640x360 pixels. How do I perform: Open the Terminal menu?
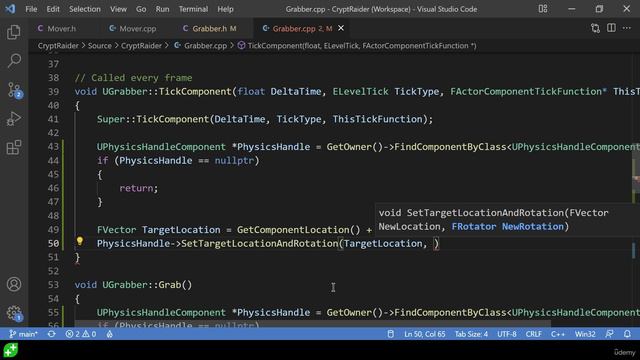(x=193, y=9)
